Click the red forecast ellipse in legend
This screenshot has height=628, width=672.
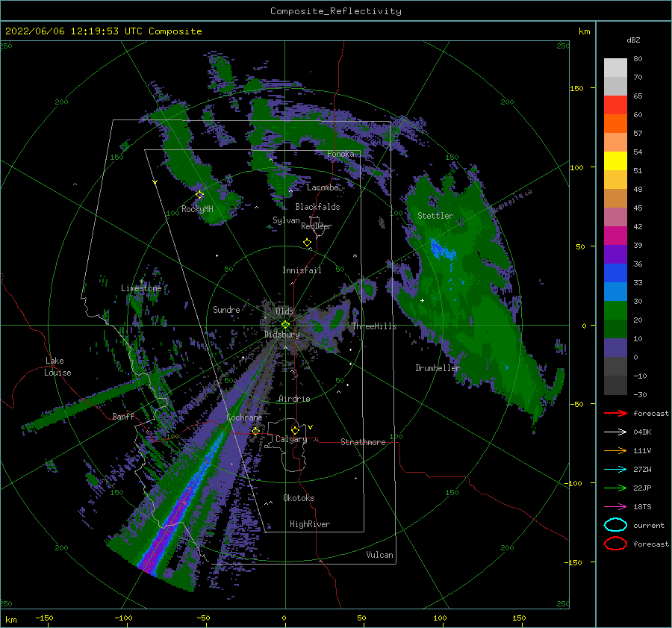615,544
